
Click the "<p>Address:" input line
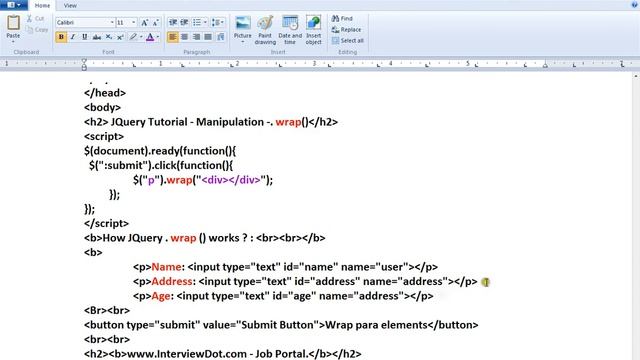(x=305, y=282)
